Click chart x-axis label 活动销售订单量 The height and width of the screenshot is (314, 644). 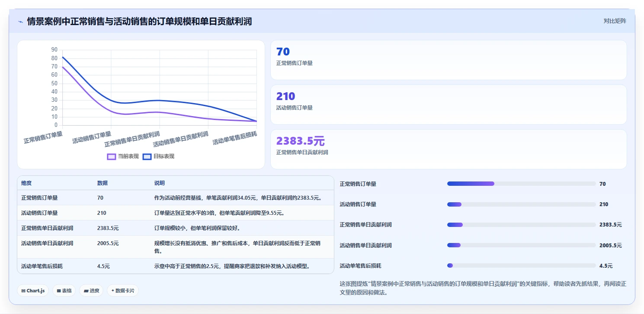[91, 137]
